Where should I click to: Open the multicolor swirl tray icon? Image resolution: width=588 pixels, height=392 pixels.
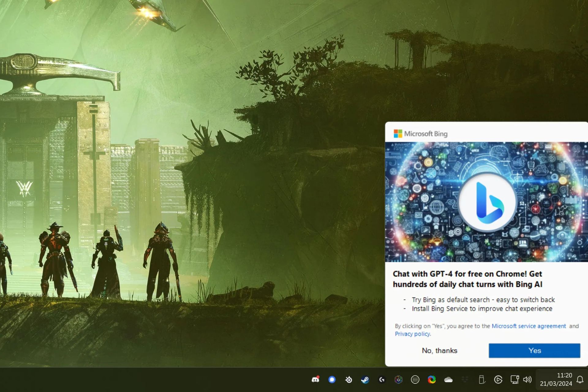pos(432,380)
